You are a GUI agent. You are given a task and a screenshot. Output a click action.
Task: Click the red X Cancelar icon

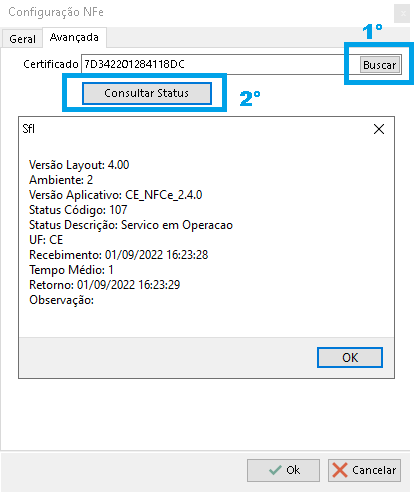(340, 470)
